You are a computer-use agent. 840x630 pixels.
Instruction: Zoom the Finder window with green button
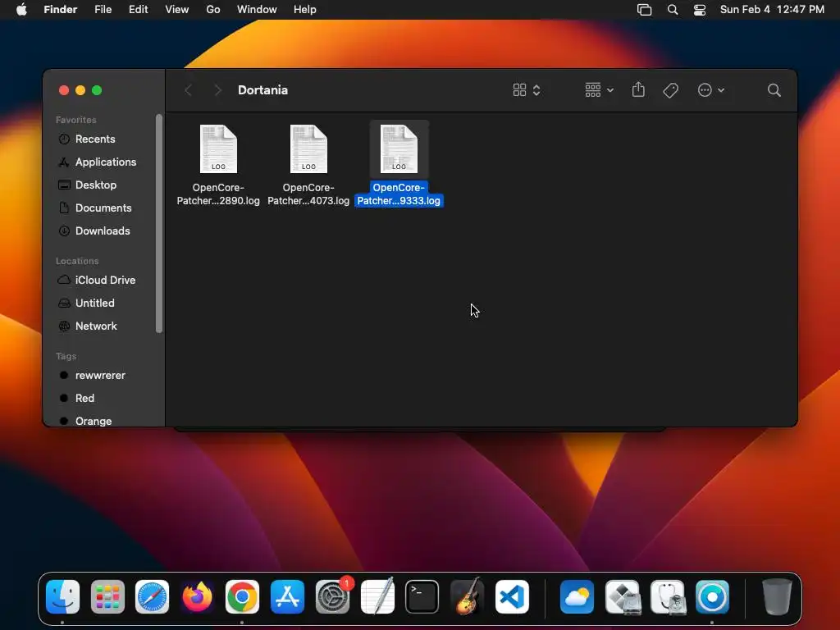point(97,90)
